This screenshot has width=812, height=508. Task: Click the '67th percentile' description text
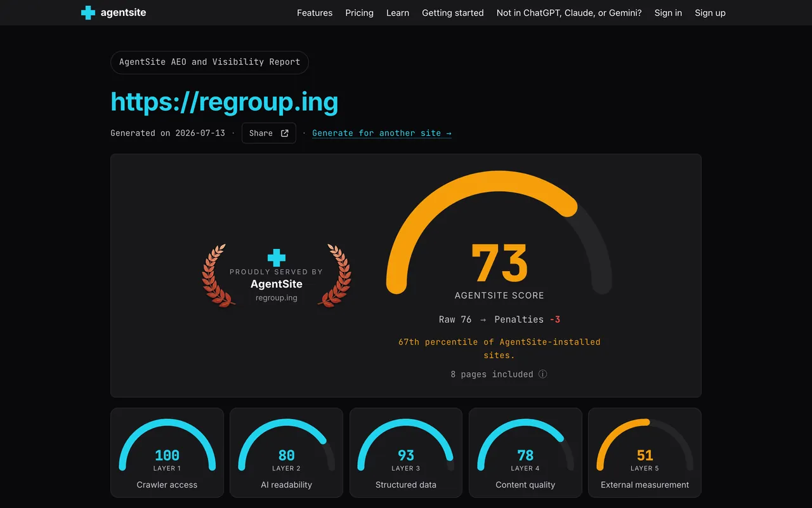point(499,349)
